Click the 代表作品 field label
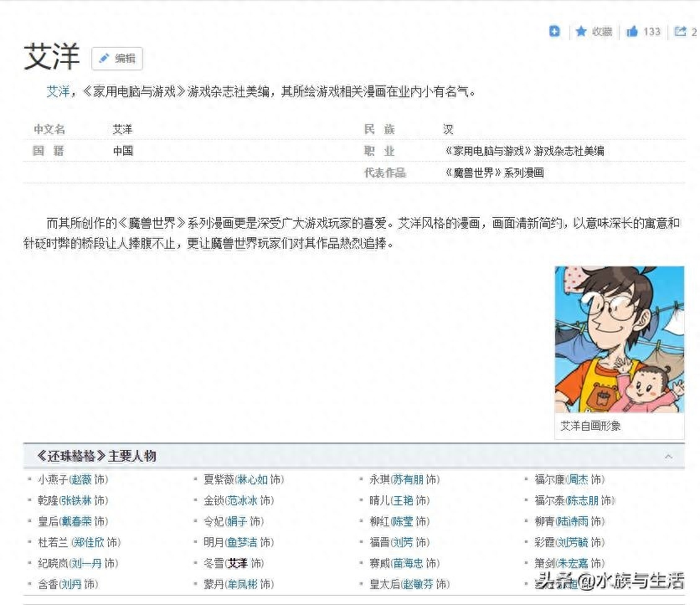The height and width of the screenshot is (605, 700). click(x=385, y=173)
